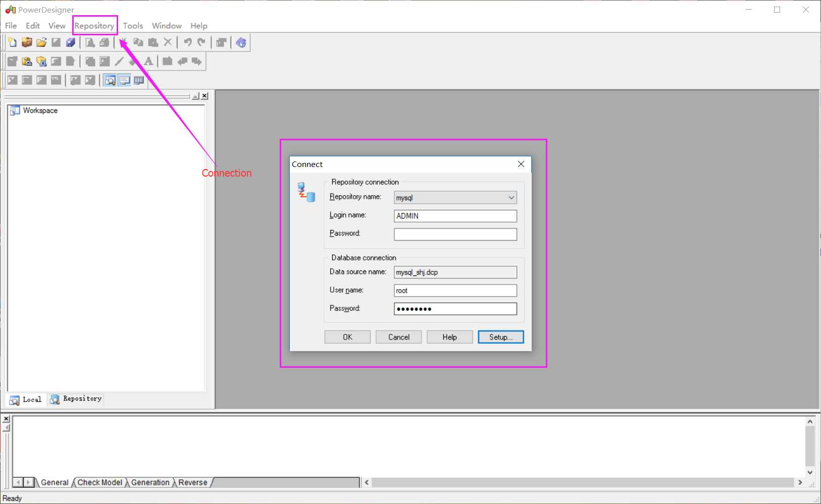Image resolution: width=821 pixels, height=504 pixels.
Task: Click the repository Find binoculars icon
Action: point(41,62)
